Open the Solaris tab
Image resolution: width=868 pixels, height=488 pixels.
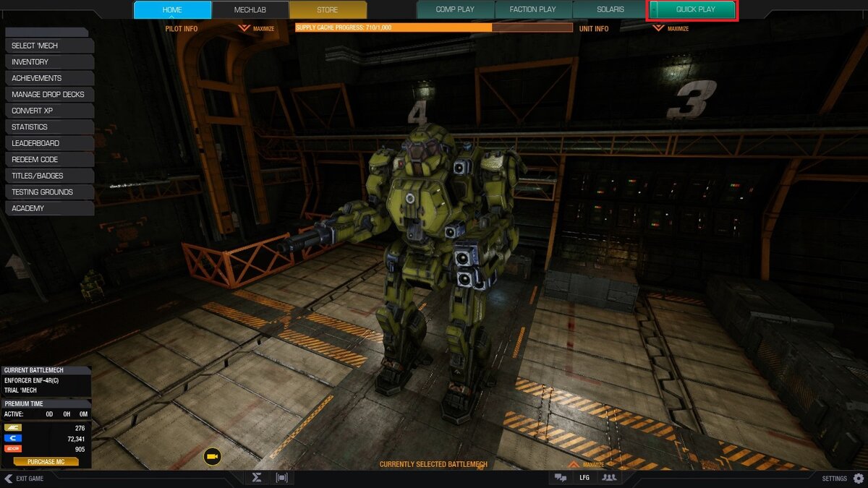[610, 9]
